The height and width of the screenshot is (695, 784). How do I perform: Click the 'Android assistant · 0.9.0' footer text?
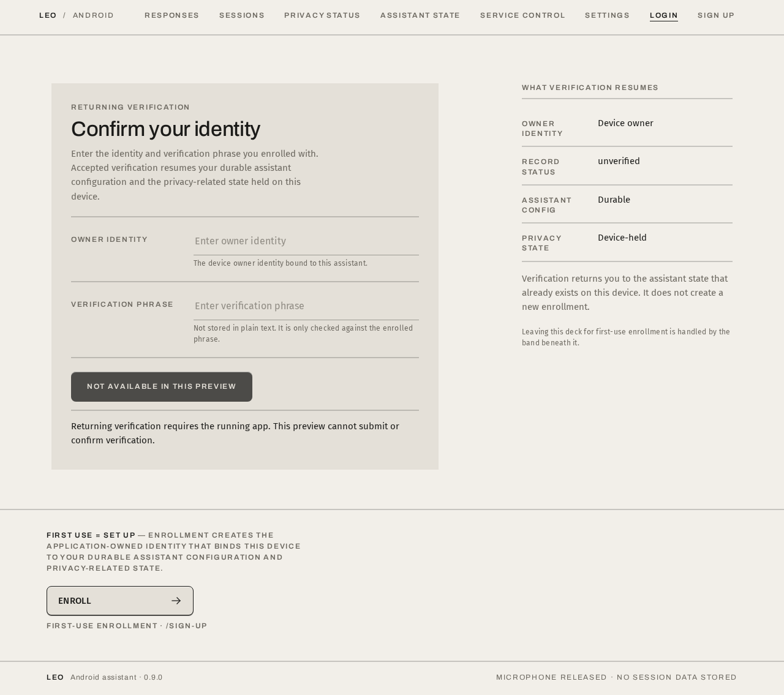point(116,677)
